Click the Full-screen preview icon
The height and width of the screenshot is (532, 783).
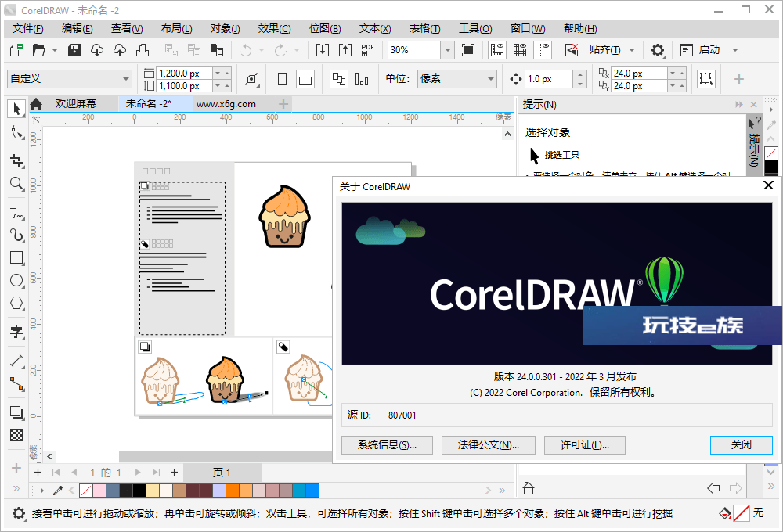[468, 50]
